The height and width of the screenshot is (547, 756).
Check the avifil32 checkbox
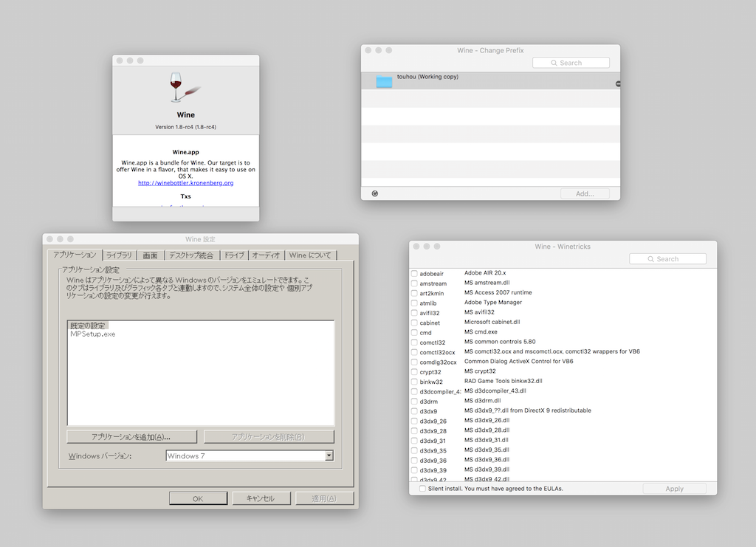414,313
